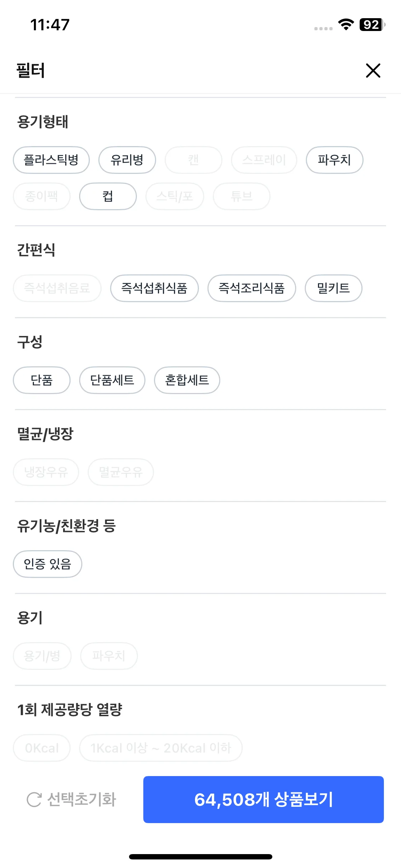Viewport: 401px width, 868px height.
Task: Tap the reset arrow icon beside 선택초기화
Action: click(x=34, y=799)
